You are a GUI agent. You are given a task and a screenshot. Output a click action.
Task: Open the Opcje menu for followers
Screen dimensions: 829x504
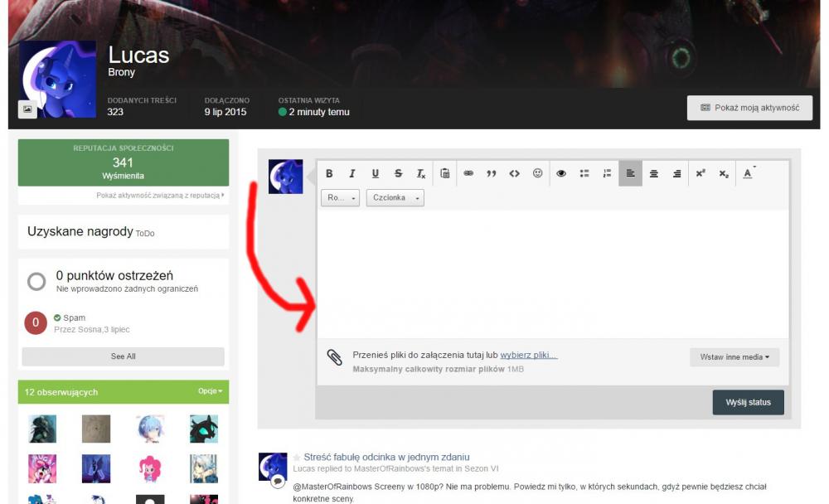point(210,391)
